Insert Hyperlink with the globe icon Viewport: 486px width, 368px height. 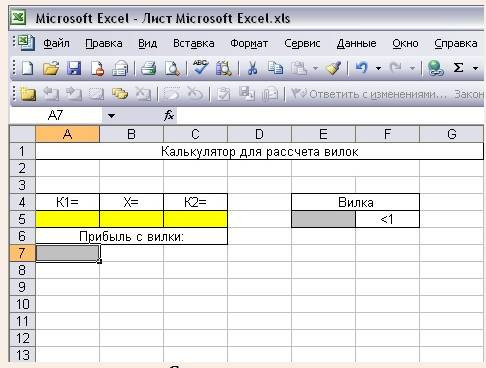pos(435,68)
